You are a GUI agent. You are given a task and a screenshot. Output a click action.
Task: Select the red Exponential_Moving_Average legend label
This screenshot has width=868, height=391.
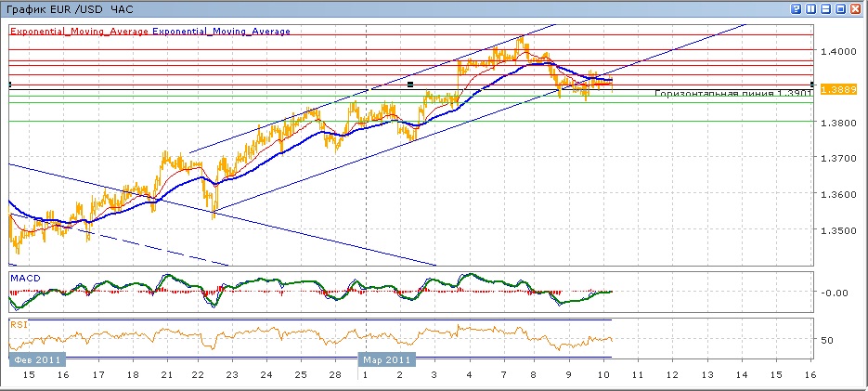[x=79, y=31]
